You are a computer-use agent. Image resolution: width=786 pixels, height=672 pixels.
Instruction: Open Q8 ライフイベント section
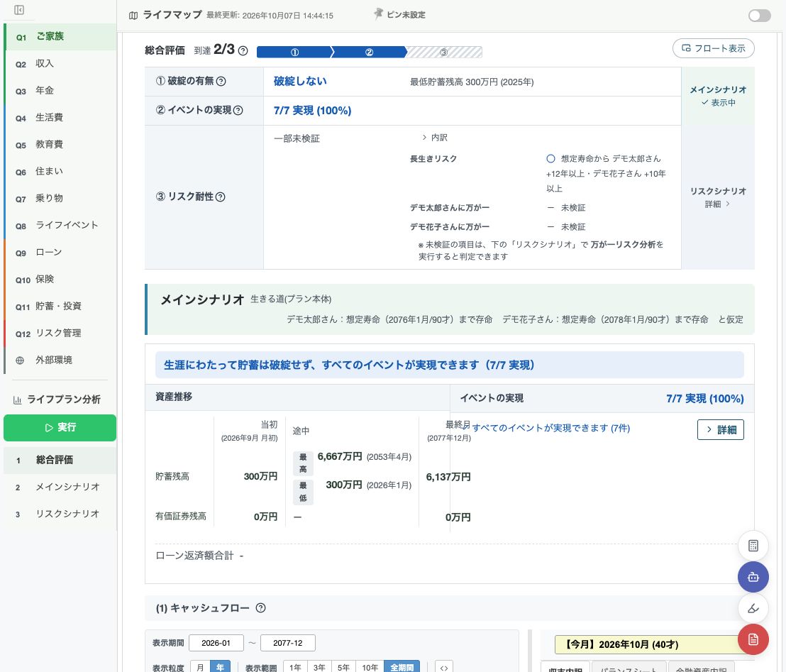pyautogui.click(x=60, y=225)
